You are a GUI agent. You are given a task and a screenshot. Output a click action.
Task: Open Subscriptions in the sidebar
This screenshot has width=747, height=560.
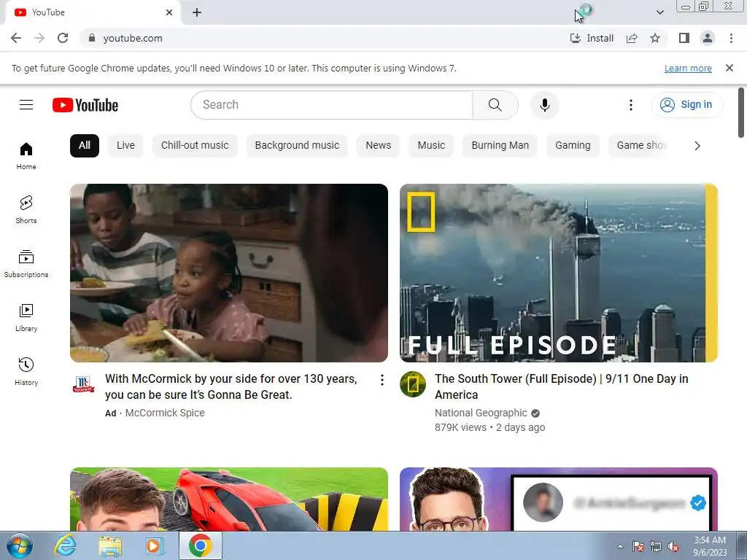tap(26, 263)
